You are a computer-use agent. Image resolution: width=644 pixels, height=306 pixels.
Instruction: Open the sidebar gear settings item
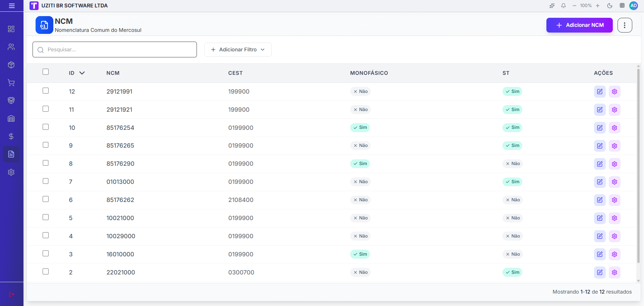coord(11,172)
